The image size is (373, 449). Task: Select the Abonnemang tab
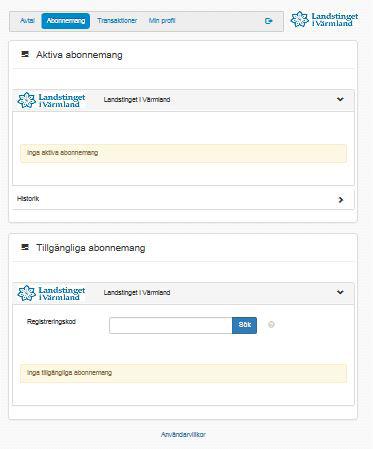(x=66, y=21)
